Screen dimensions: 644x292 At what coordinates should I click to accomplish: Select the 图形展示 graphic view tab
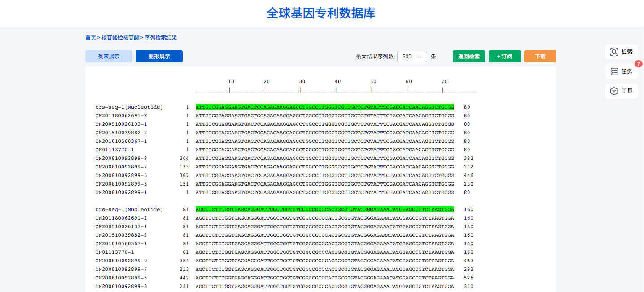[159, 57]
